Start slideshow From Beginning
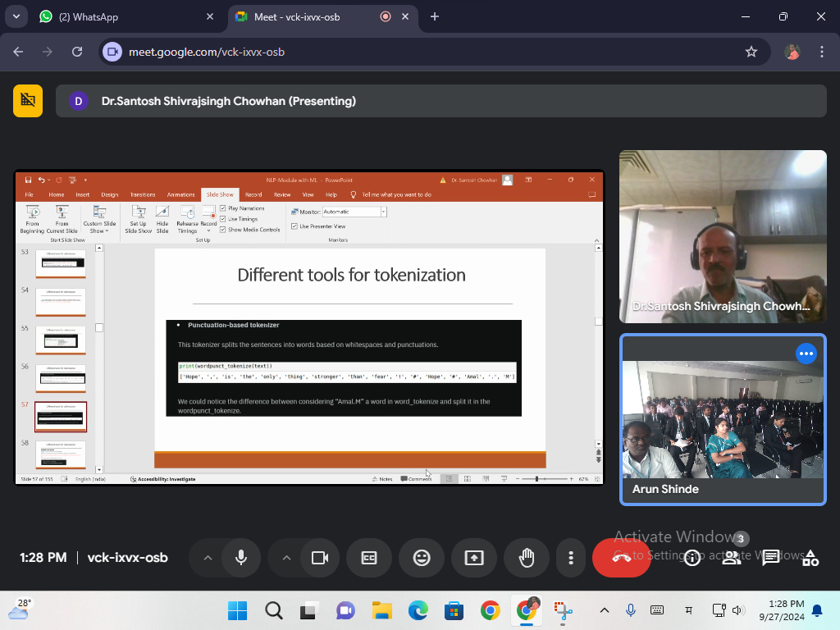 coord(33,221)
